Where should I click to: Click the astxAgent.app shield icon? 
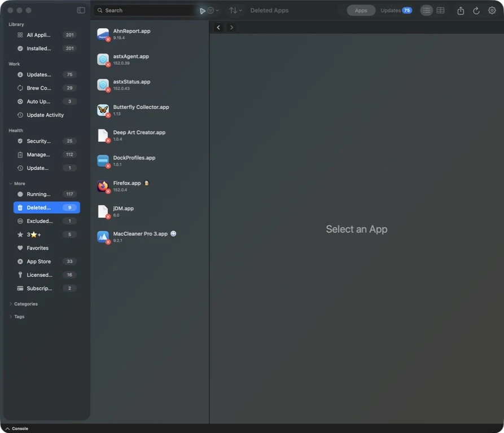coord(103,59)
